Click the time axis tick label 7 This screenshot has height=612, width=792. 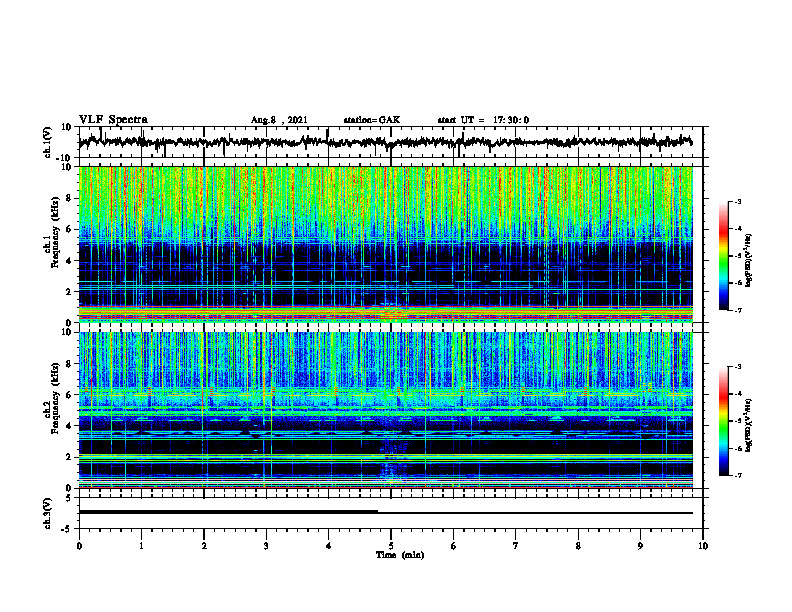click(515, 546)
